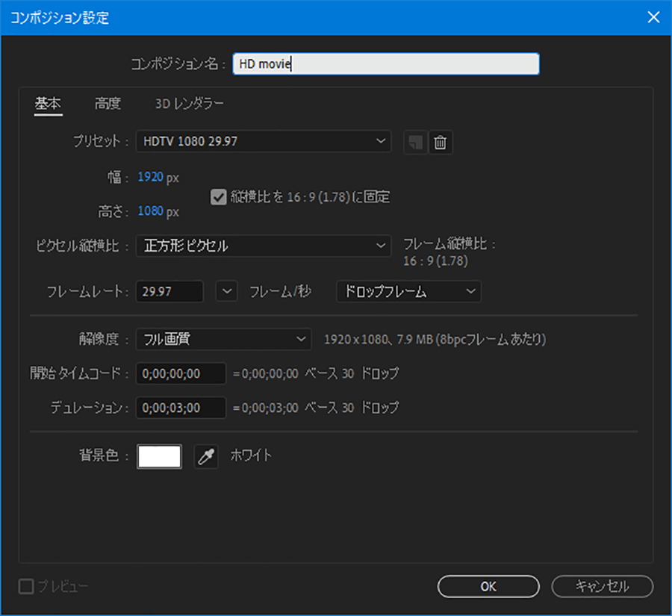672x616 pixels.
Task: Open the ドロップフレーム dropdown
Action: pyautogui.click(x=409, y=291)
